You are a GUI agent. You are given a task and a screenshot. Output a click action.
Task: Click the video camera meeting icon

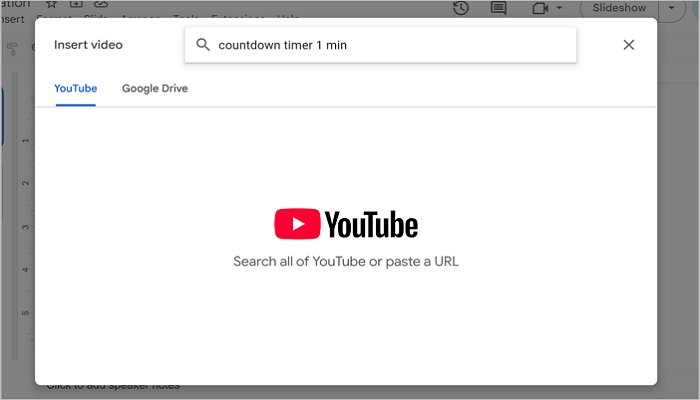[x=540, y=8]
